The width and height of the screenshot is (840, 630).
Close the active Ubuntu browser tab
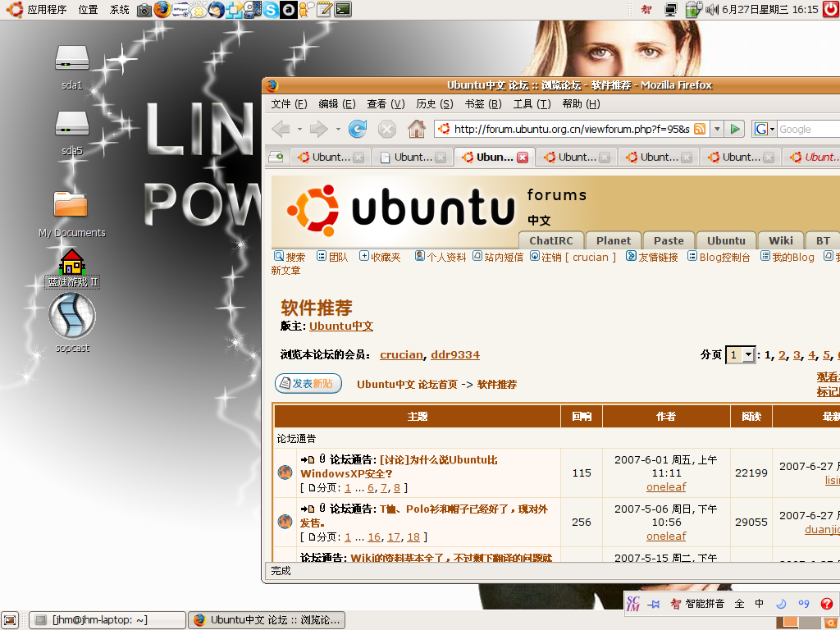(523, 157)
